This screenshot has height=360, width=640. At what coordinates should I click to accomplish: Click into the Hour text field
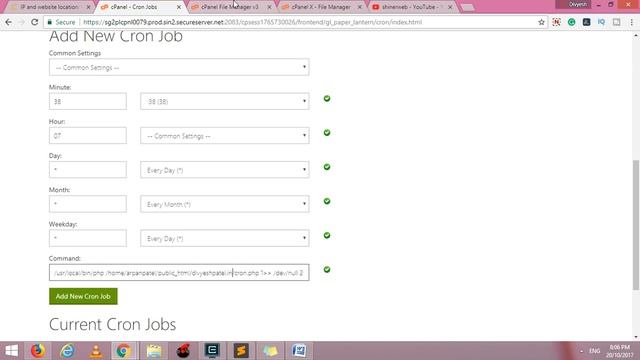pos(88,136)
